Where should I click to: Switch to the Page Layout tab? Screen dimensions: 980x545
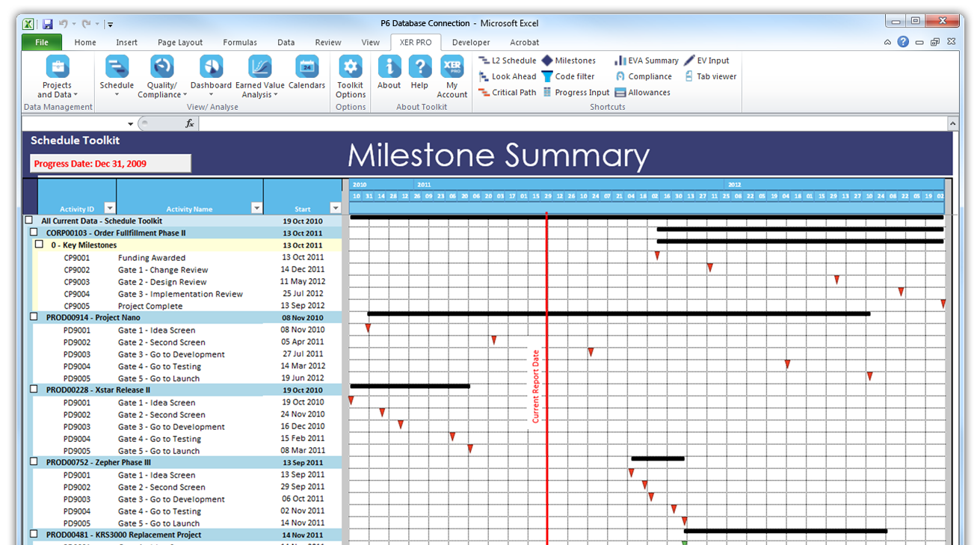click(180, 43)
